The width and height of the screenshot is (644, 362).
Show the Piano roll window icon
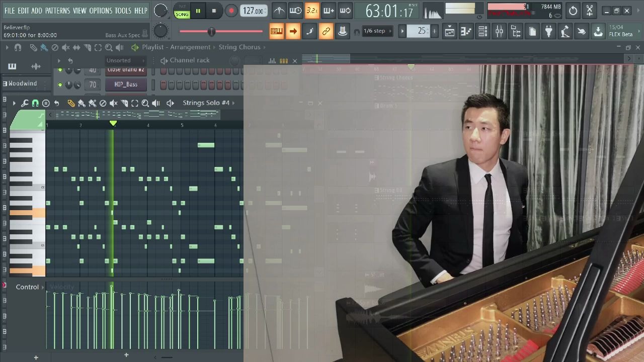point(466,32)
